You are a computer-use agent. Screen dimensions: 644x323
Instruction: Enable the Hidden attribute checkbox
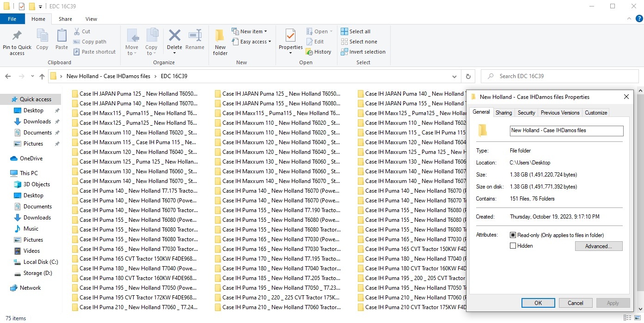coord(513,246)
